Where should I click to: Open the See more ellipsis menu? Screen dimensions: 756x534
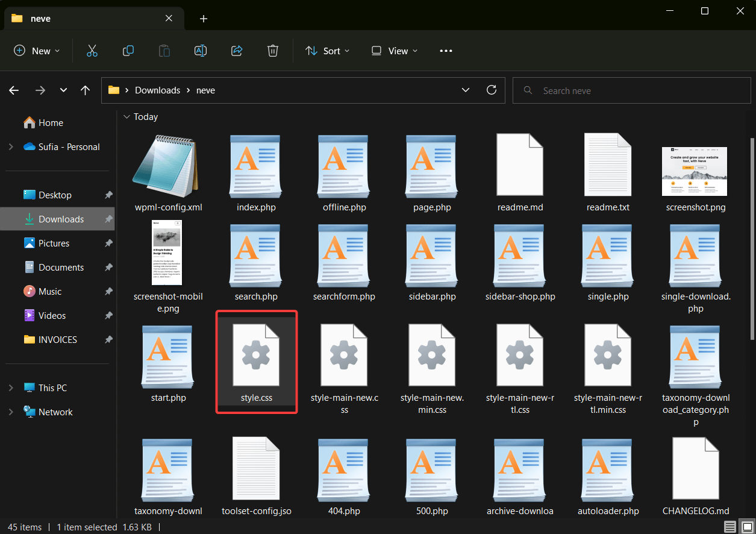[x=446, y=51]
